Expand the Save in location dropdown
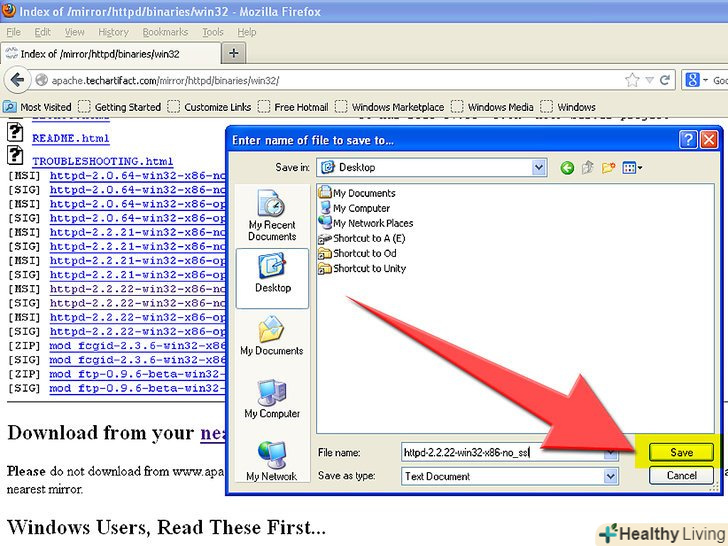Image resolution: width=728 pixels, height=546 pixels. point(539,168)
